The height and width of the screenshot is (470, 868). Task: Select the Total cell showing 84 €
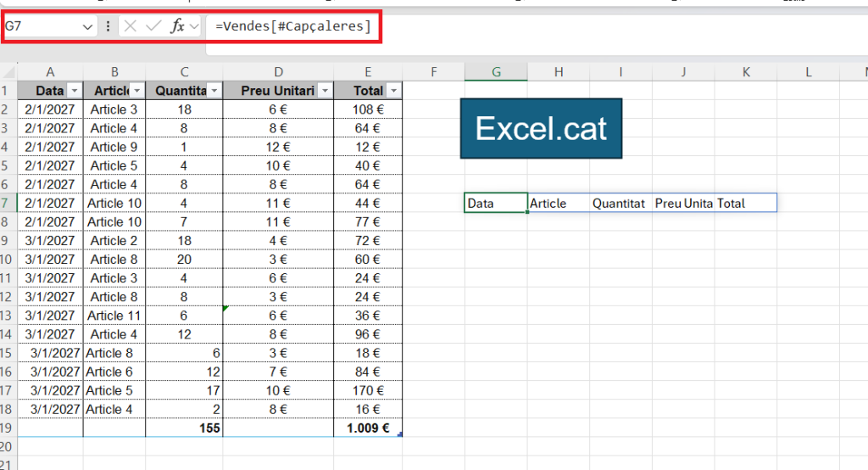pos(368,372)
